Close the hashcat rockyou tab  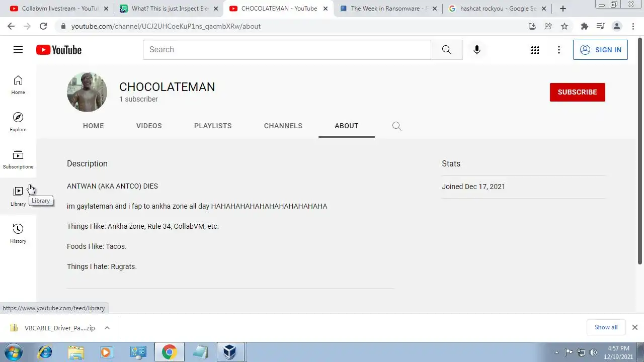coord(544,9)
